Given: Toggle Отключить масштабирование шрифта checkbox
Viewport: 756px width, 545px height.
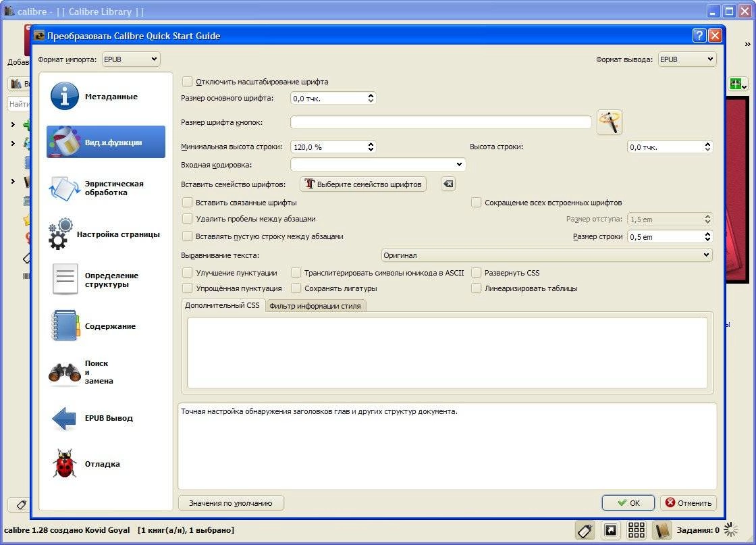Looking at the screenshot, I should [187, 82].
